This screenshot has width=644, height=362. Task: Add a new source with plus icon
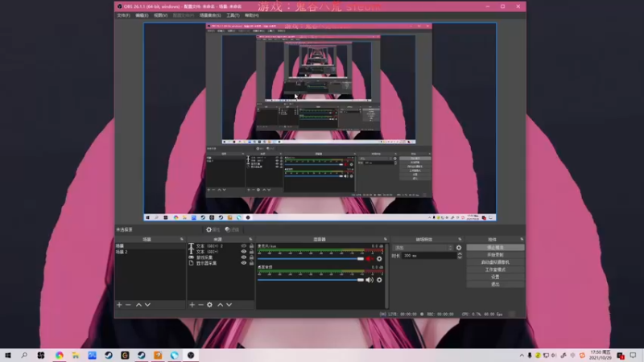click(x=192, y=305)
